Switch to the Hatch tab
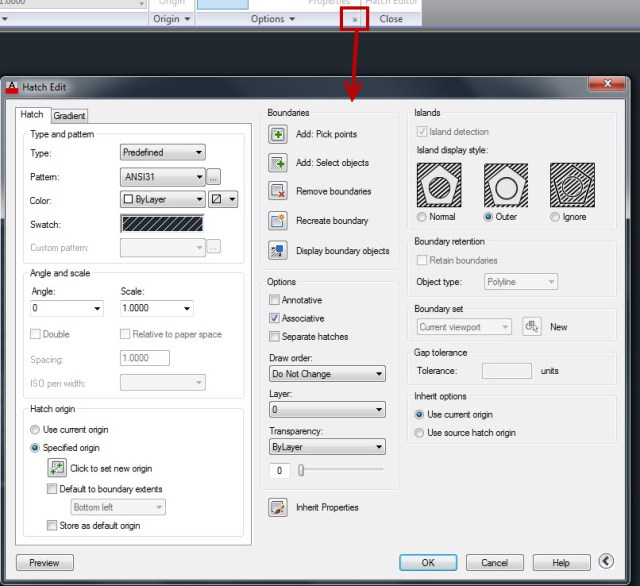The width and height of the screenshot is (640, 586). click(x=32, y=115)
